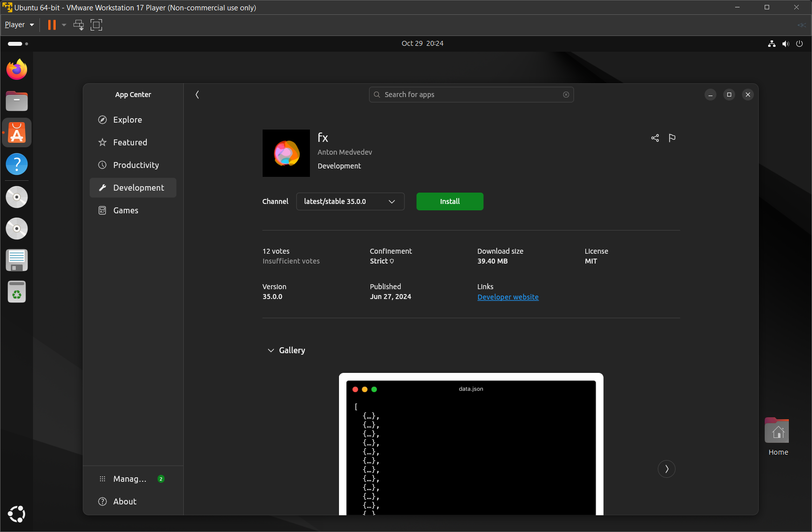Open volume control in top bar
Screen dimensions: 812x532
pos(785,43)
